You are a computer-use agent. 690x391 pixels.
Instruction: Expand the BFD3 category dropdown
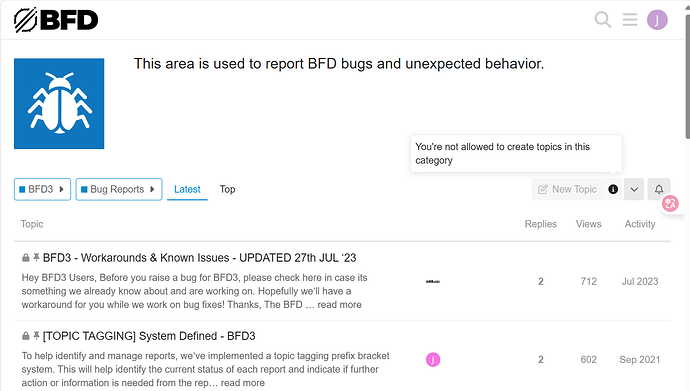click(42, 189)
